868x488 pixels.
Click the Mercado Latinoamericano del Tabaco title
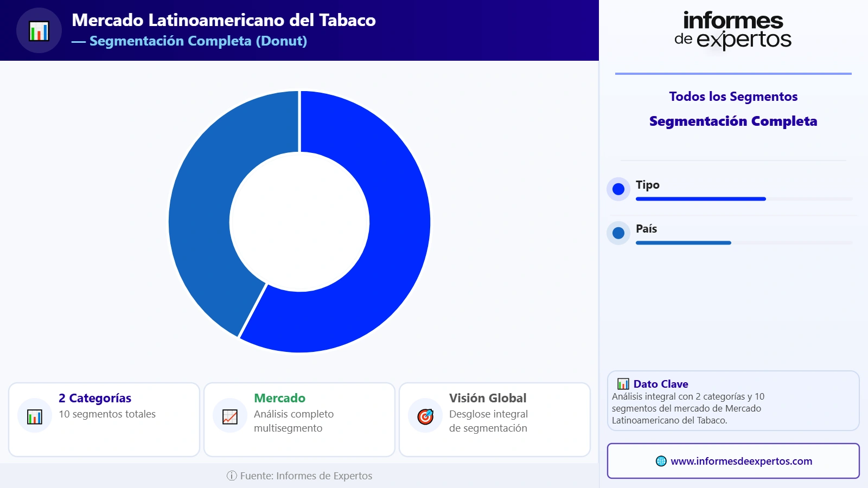[x=224, y=20]
